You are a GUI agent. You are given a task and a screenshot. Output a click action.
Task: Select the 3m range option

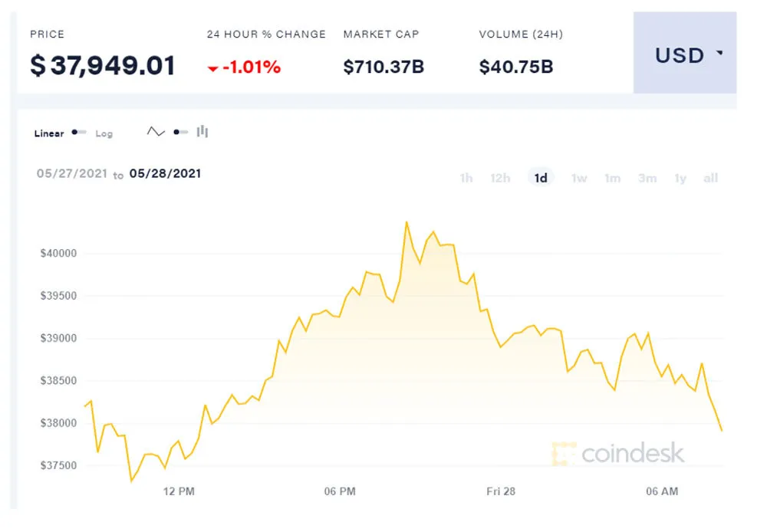coord(647,177)
